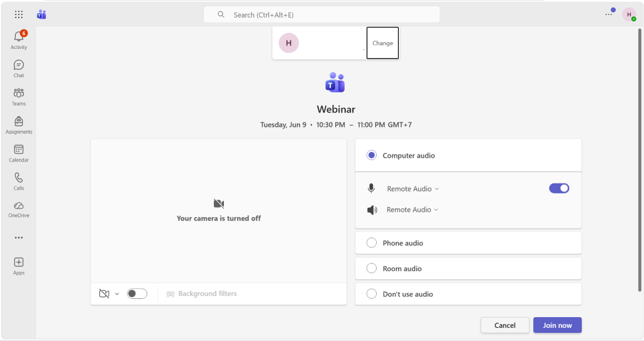Show more apps ellipsis in sidebar

(19, 237)
